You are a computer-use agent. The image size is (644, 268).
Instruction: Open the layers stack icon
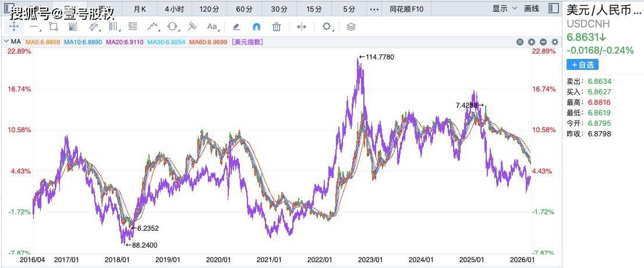[x=351, y=26]
